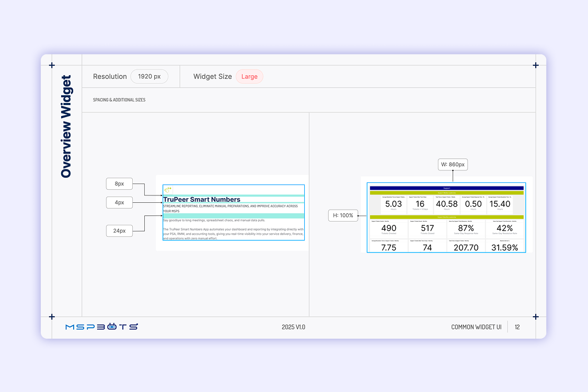Open the 5.03 Hours KPI card
Image resolution: width=588 pixels, height=392 pixels.
tap(394, 205)
